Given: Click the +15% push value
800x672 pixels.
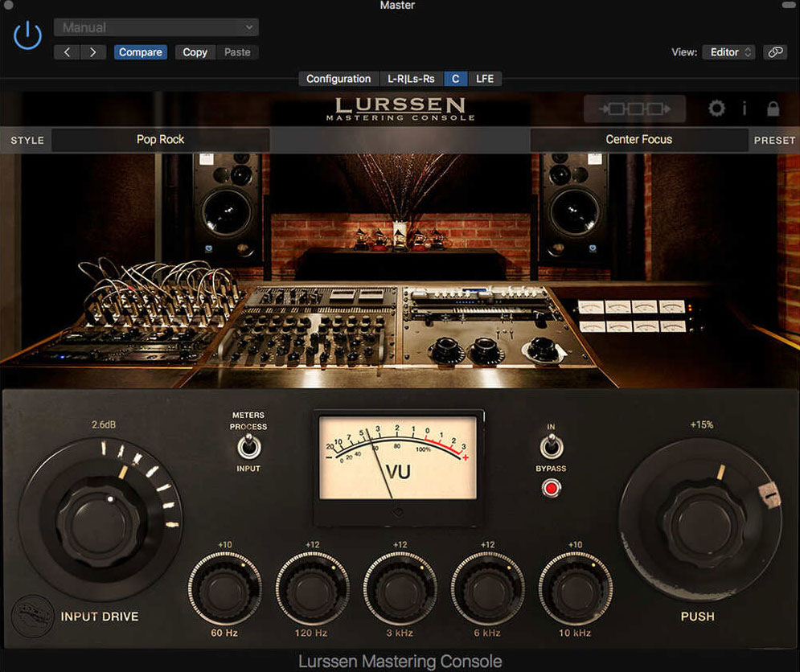Looking at the screenshot, I should coord(702,424).
